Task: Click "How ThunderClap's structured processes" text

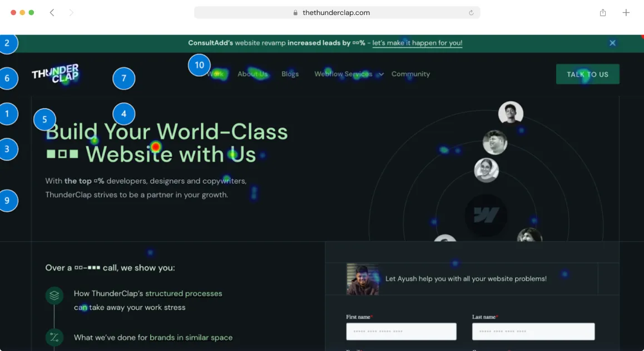Action: (148, 294)
